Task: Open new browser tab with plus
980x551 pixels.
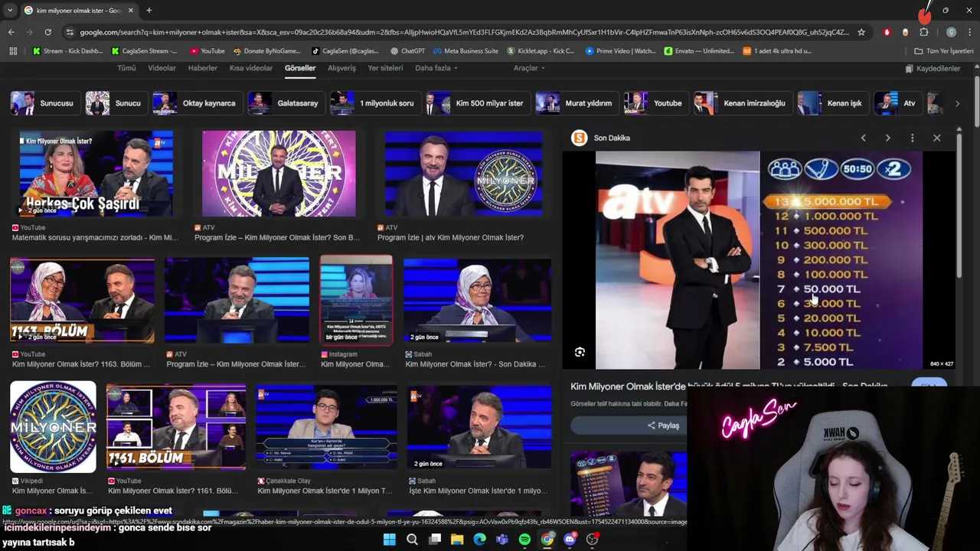Action: (x=149, y=11)
